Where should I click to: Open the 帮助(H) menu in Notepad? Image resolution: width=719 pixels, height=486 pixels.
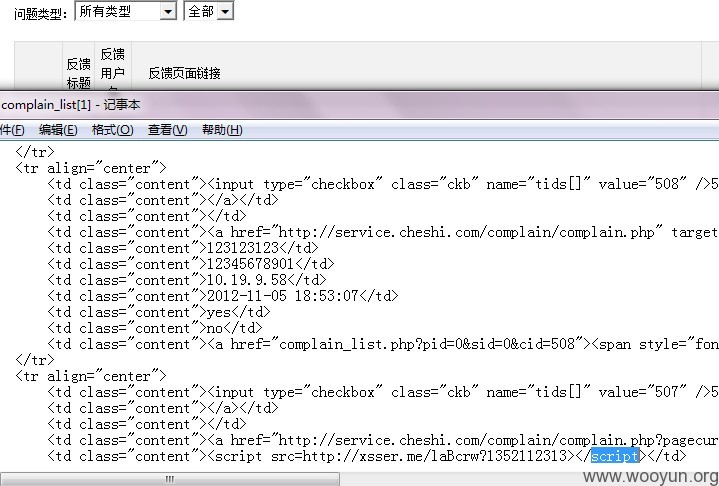pos(222,130)
